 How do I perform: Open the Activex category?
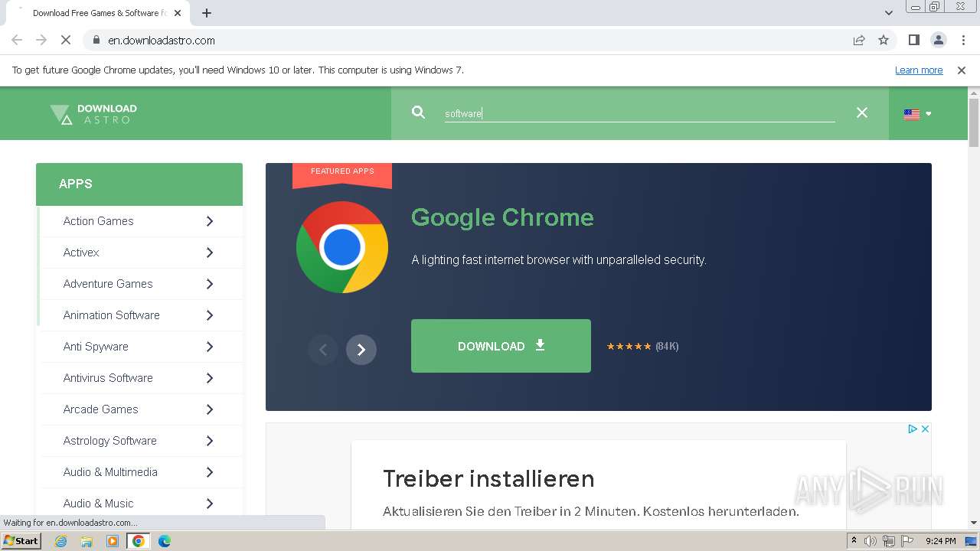[81, 253]
